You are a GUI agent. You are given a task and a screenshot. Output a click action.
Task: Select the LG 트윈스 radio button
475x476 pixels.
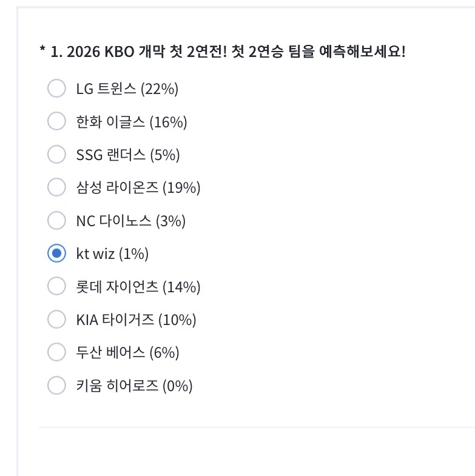coord(56,89)
